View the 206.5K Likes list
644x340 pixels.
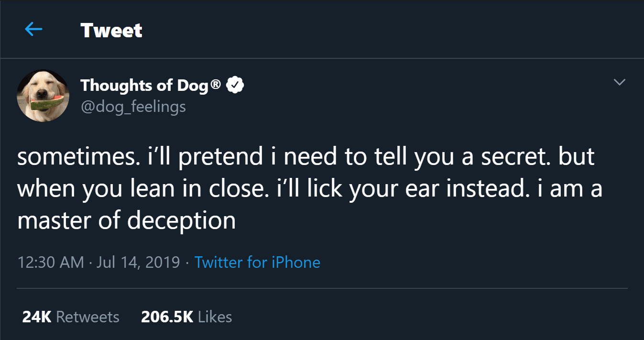pos(186,317)
